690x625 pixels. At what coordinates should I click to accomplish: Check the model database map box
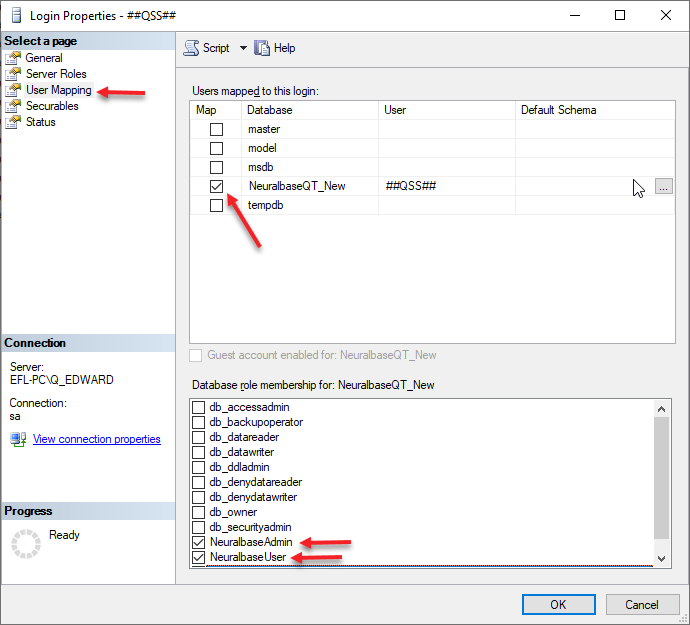[x=216, y=148]
